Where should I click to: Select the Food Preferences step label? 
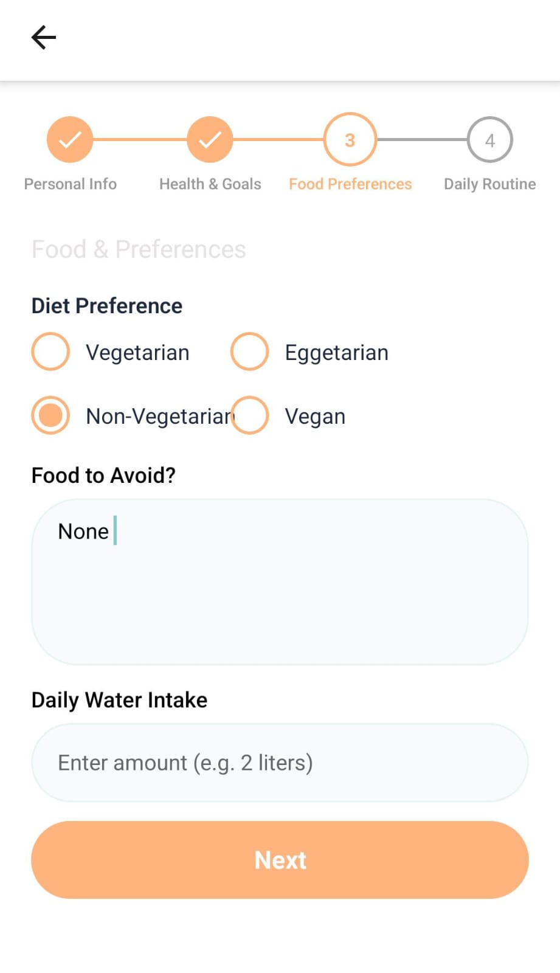click(x=350, y=184)
